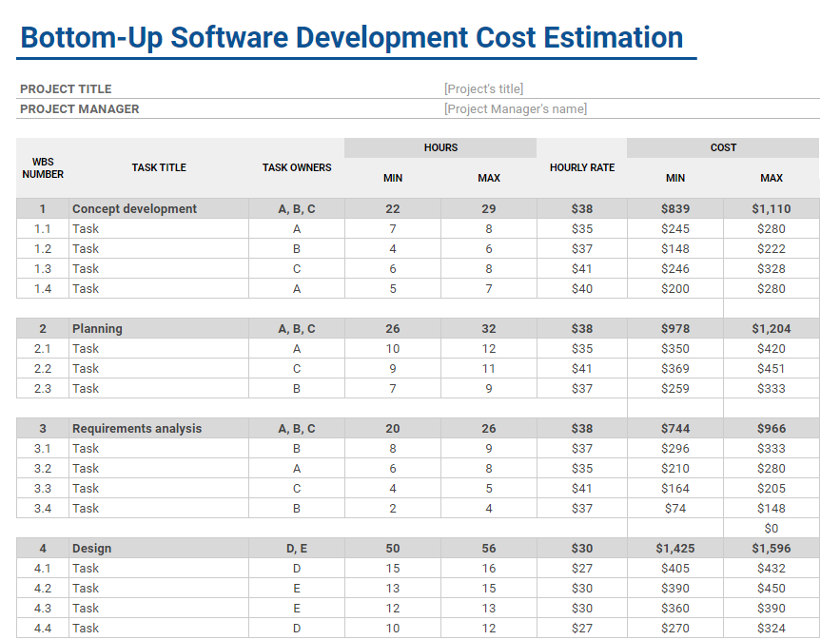Click the Design section title cell
This screenshot has width=840, height=640.
pos(91,548)
